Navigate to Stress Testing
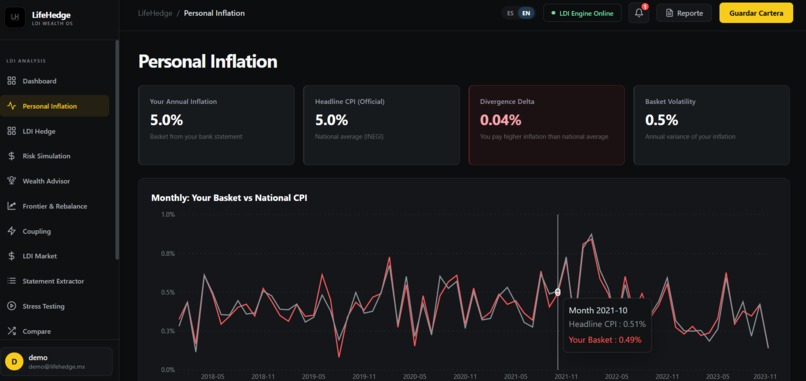Image resolution: width=806 pixels, height=381 pixels. [x=54, y=306]
